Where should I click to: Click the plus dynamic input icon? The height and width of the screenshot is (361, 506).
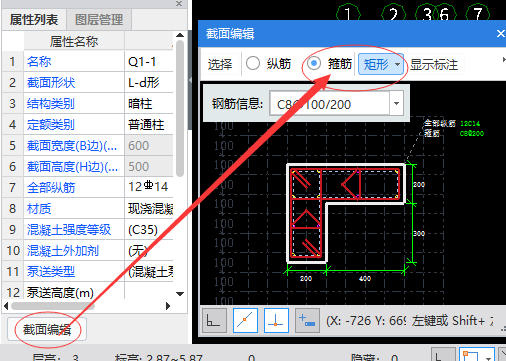coord(307,320)
